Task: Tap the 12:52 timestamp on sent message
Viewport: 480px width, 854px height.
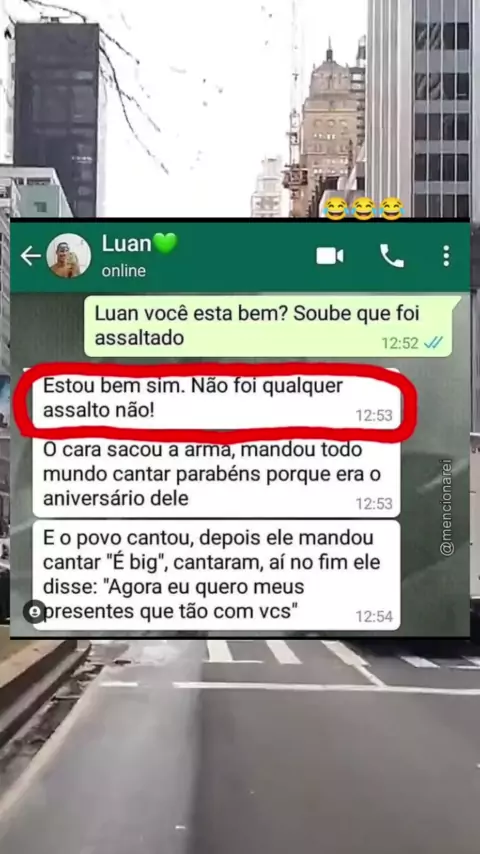Action: point(400,343)
